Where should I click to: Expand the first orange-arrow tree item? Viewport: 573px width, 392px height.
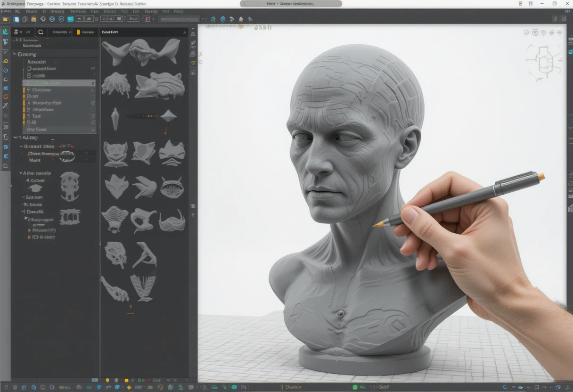pos(30,230)
